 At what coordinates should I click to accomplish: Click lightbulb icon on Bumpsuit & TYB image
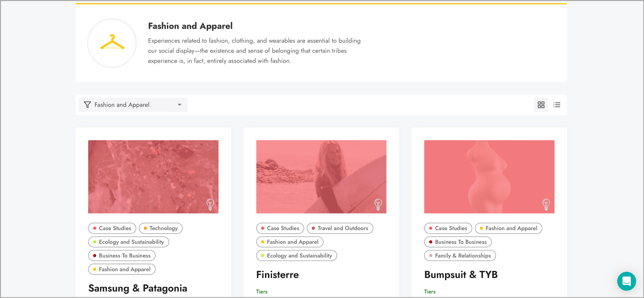click(x=546, y=204)
